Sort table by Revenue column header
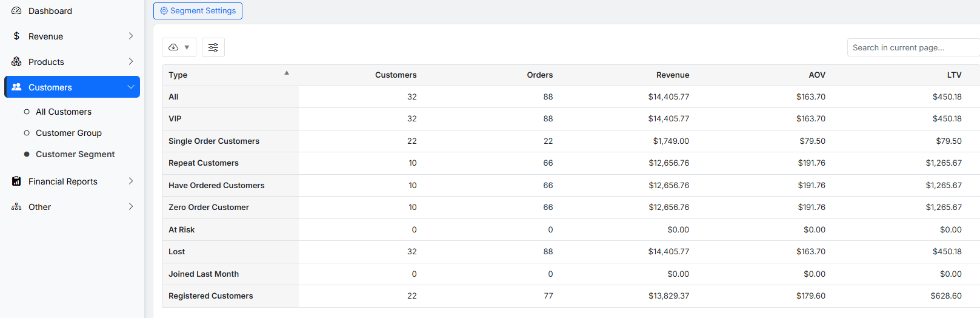 click(673, 75)
